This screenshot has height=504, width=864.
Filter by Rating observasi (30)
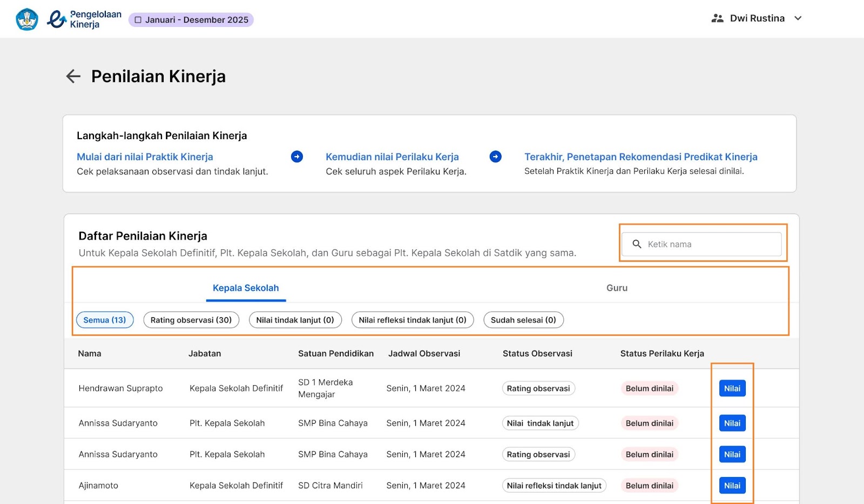click(x=191, y=320)
